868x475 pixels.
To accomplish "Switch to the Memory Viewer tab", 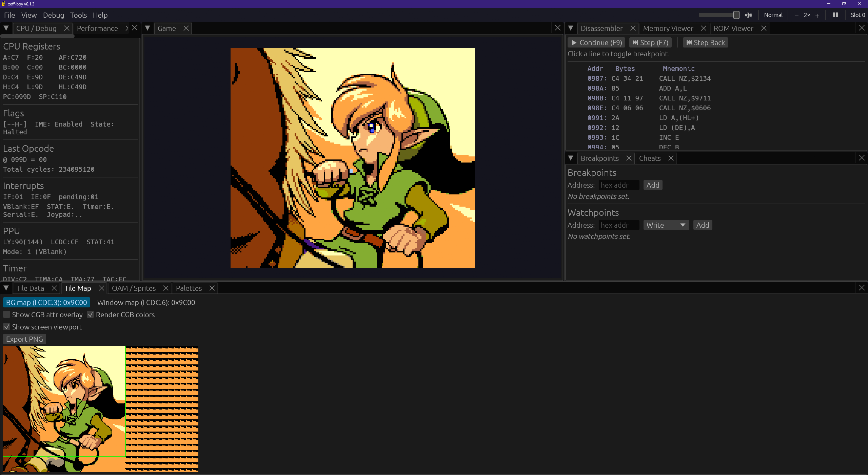I will [x=668, y=28].
